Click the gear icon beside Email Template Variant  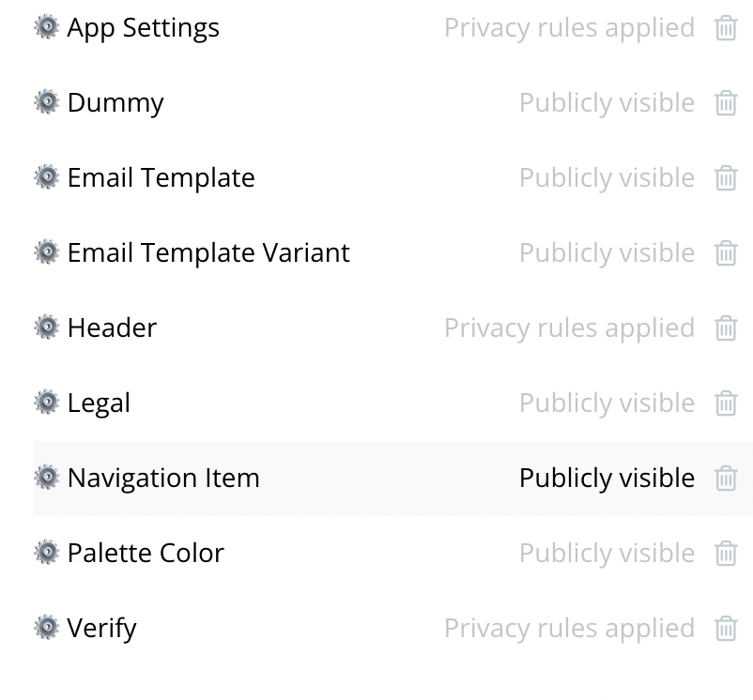[46, 252]
